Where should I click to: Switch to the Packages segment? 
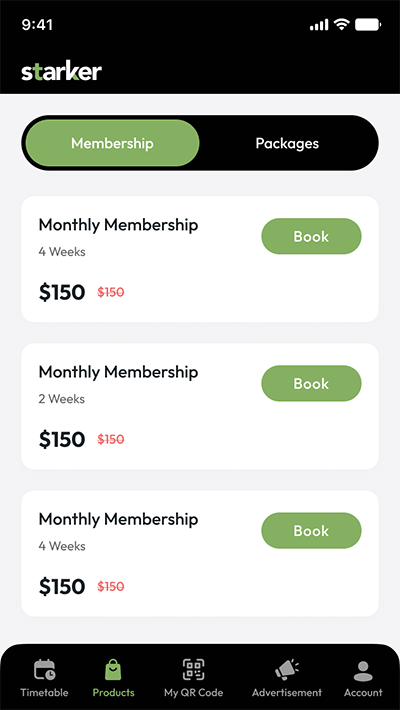287,143
